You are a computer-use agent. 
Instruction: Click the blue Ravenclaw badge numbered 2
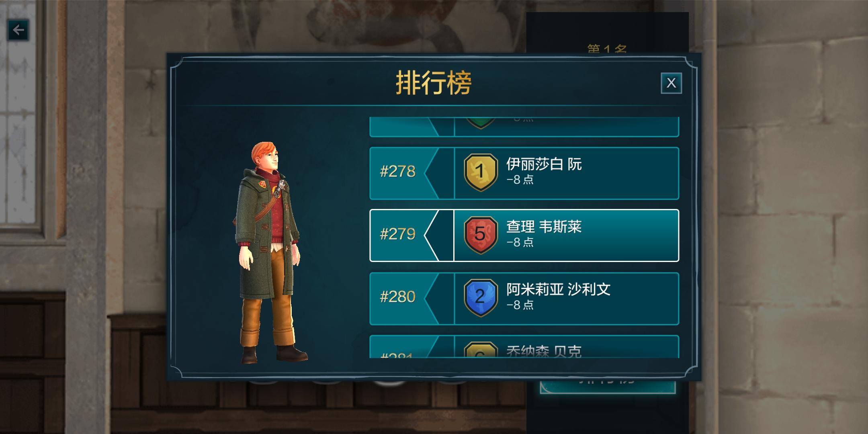click(x=480, y=298)
